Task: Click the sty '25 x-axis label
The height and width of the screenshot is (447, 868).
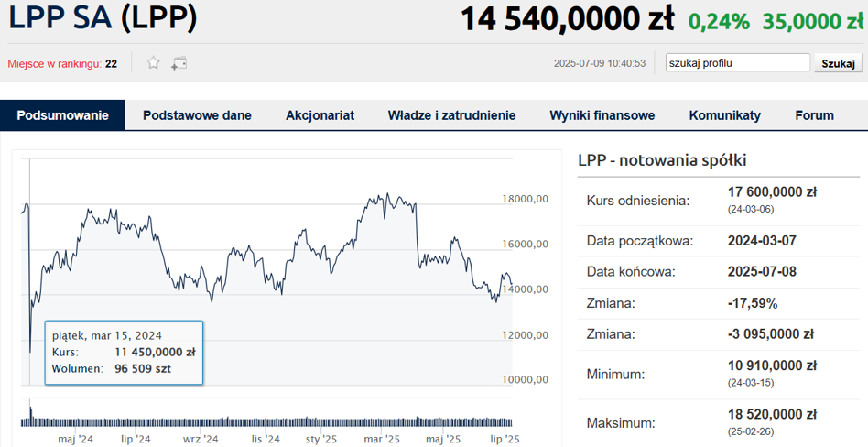Action: [321, 440]
